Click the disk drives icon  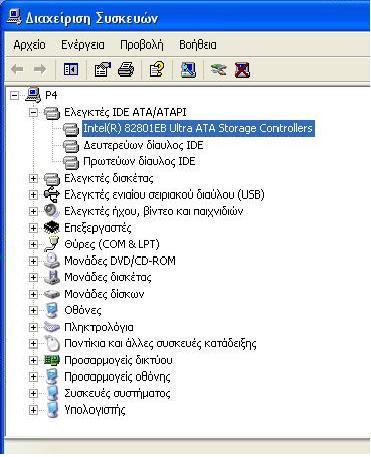(52, 294)
